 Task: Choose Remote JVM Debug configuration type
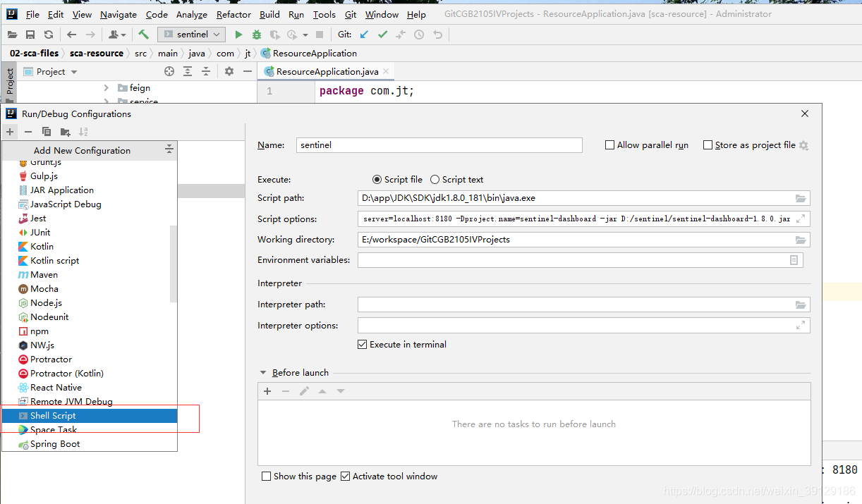(x=90, y=402)
